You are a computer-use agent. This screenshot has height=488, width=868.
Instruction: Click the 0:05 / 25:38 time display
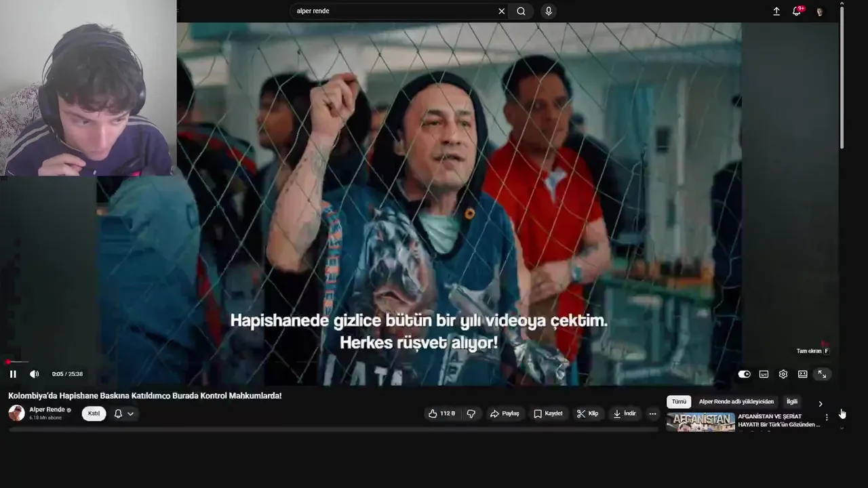tap(67, 374)
